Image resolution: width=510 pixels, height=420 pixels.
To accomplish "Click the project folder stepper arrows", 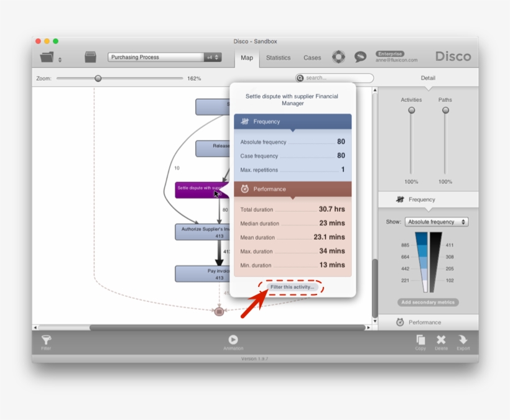I will point(60,60).
